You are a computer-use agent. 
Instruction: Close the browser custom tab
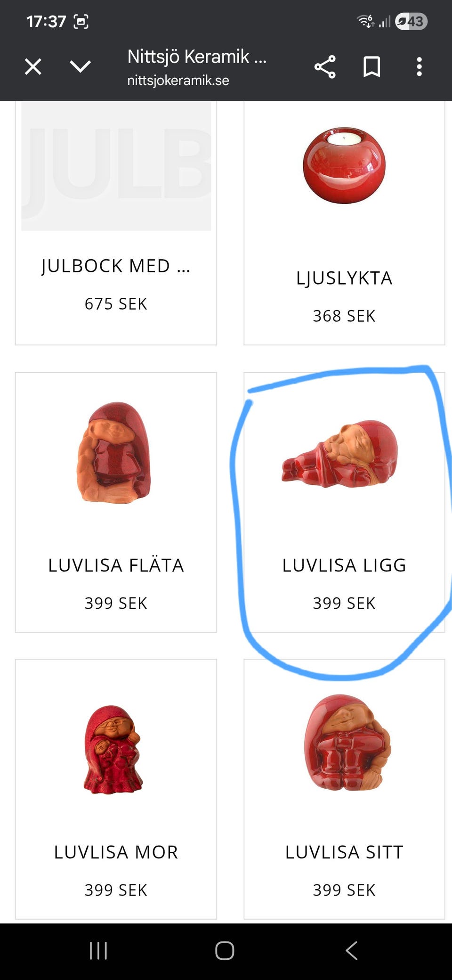pos(33,66)
